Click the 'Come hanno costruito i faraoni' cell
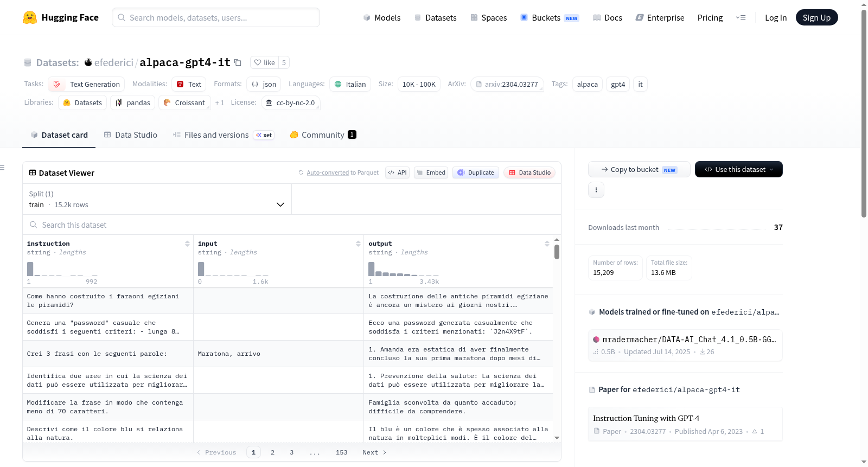Viewport: 868px width, 467px height. 108,300
